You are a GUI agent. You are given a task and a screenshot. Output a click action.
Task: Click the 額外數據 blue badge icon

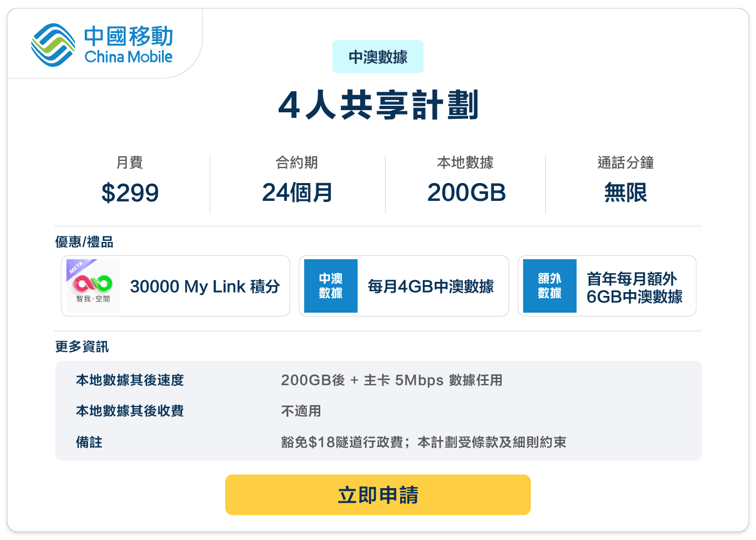[x=549, y=286]
